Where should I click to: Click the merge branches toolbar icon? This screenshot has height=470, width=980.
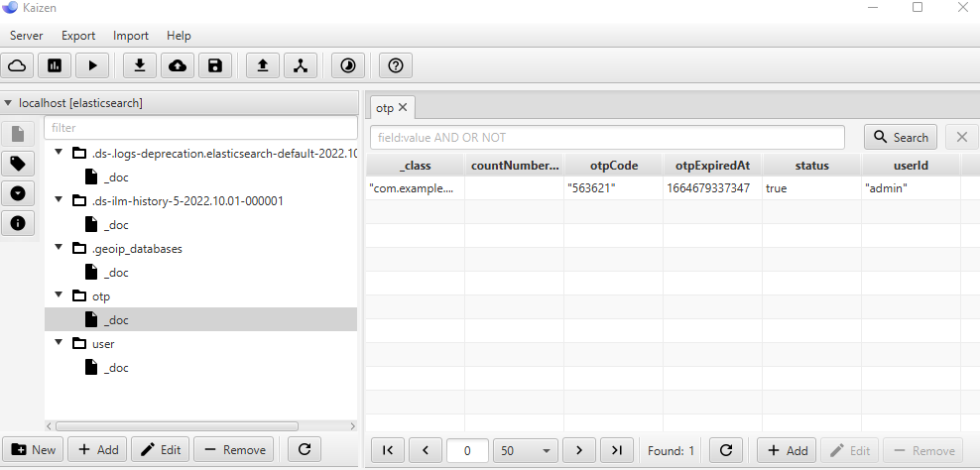tap(301, 65)
